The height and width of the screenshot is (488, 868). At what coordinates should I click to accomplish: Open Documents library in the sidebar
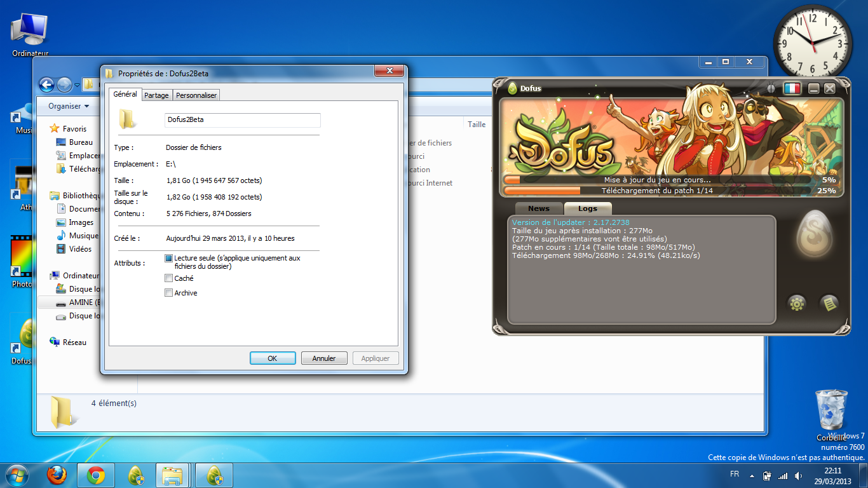pos(79,209)
